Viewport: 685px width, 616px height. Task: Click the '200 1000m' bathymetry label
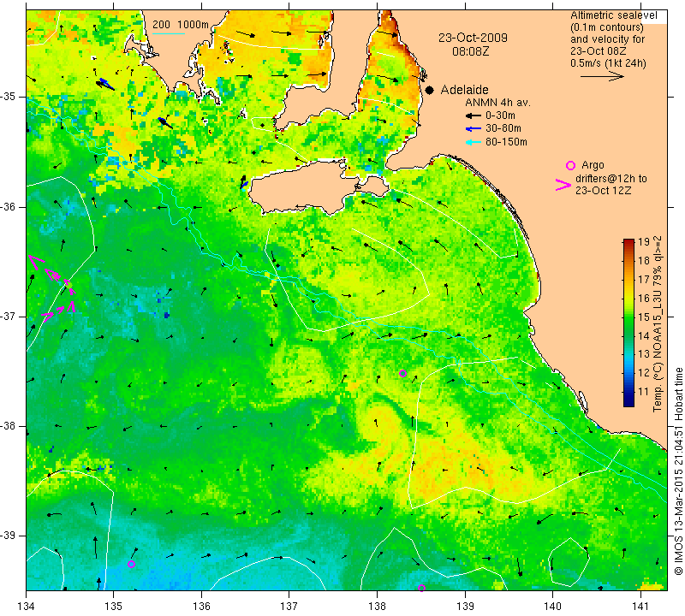coord(181,25)
